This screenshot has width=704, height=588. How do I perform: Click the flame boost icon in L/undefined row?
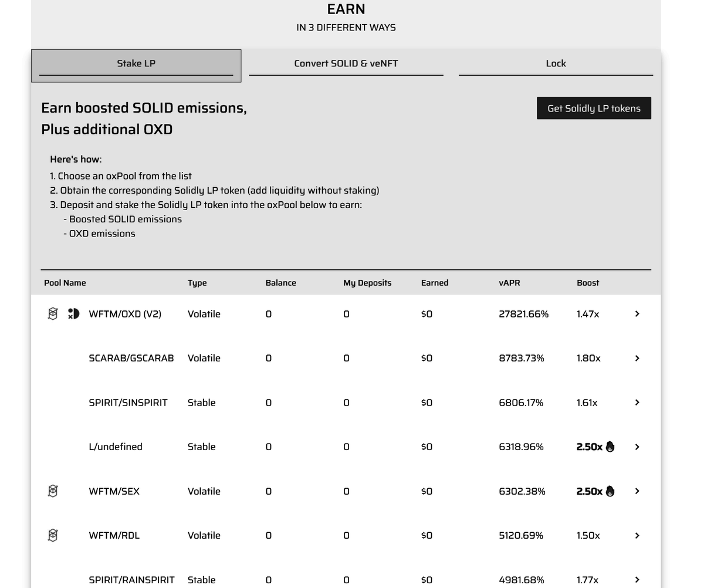tap(610, 447)
